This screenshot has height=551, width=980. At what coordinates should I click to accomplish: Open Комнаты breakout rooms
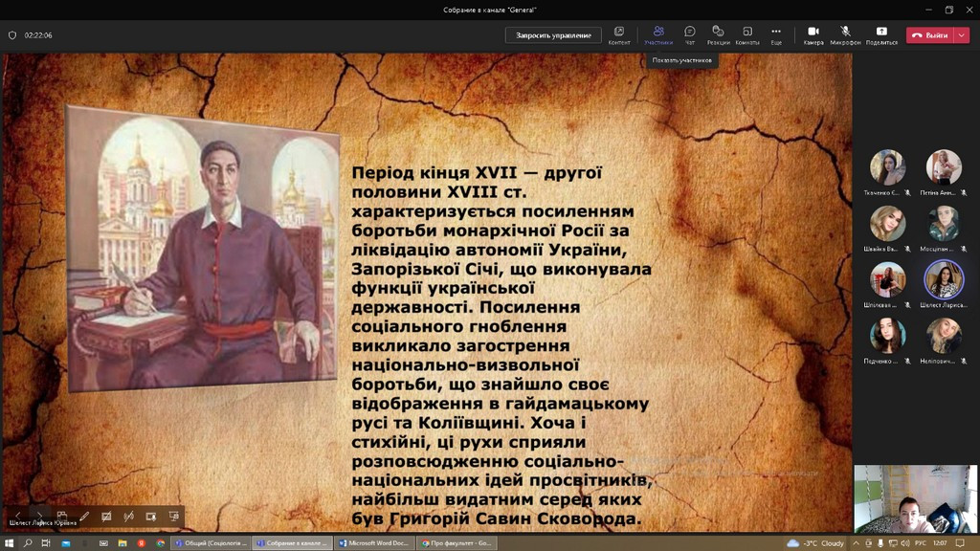(747, 35)
